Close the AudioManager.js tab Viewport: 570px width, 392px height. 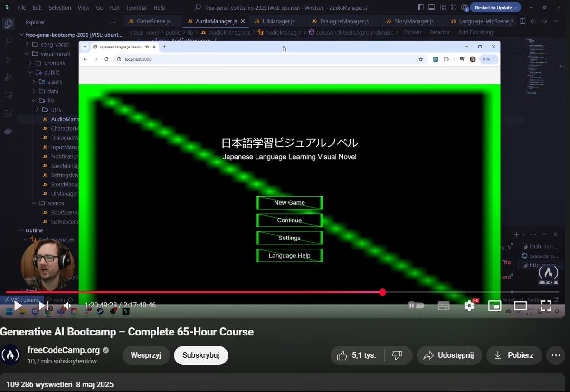[243, 21]
